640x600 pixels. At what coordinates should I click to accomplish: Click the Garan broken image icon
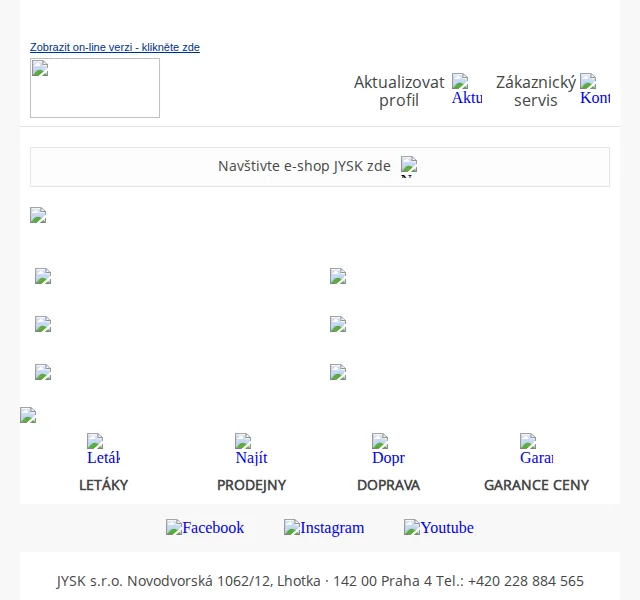tap(536, 449)
